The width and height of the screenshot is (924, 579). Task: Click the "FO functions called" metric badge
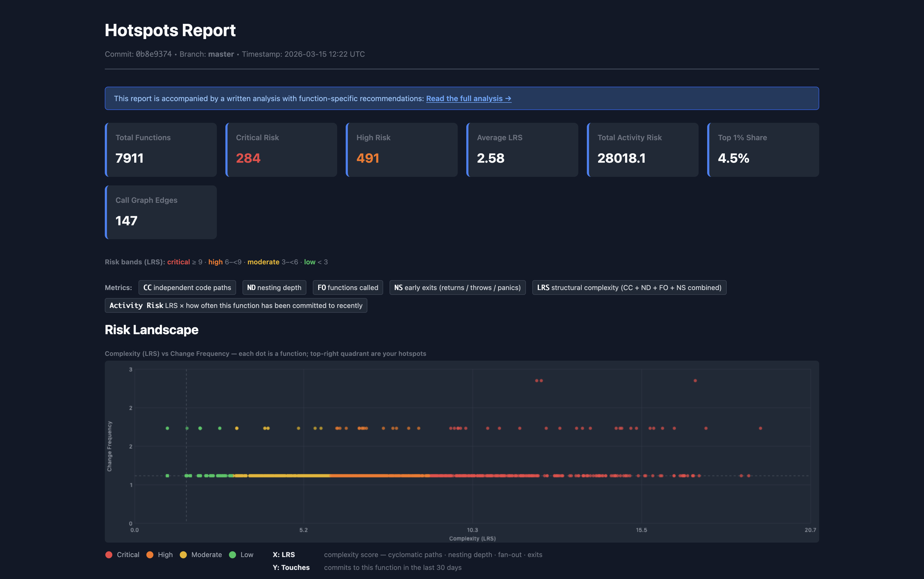pos(347,288)
